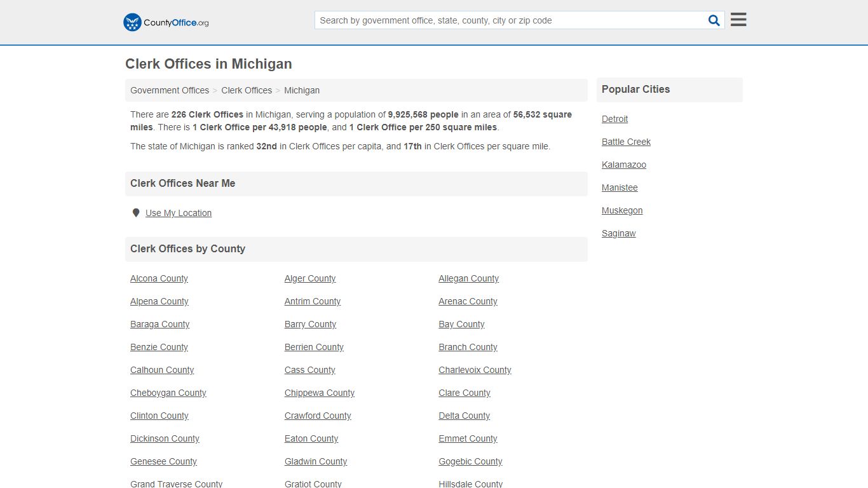Open Berrien County link
This screenshot has height=488, width=868.
click(314, 347)
